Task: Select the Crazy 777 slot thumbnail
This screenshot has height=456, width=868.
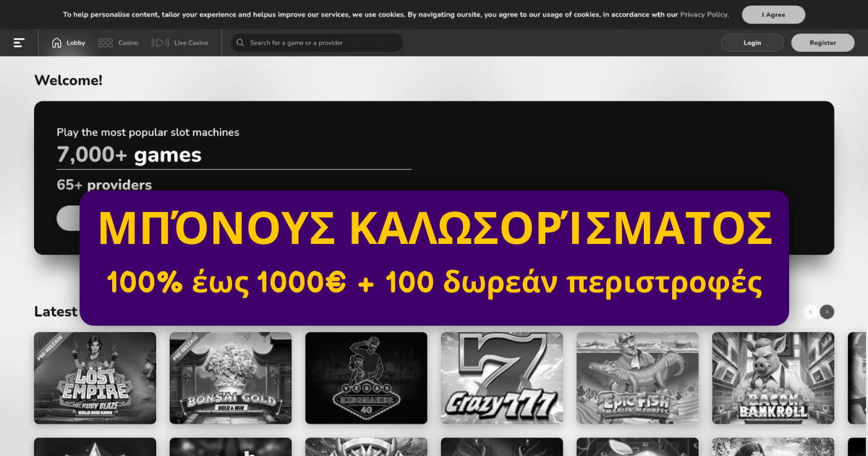Action: pos(502,378)
